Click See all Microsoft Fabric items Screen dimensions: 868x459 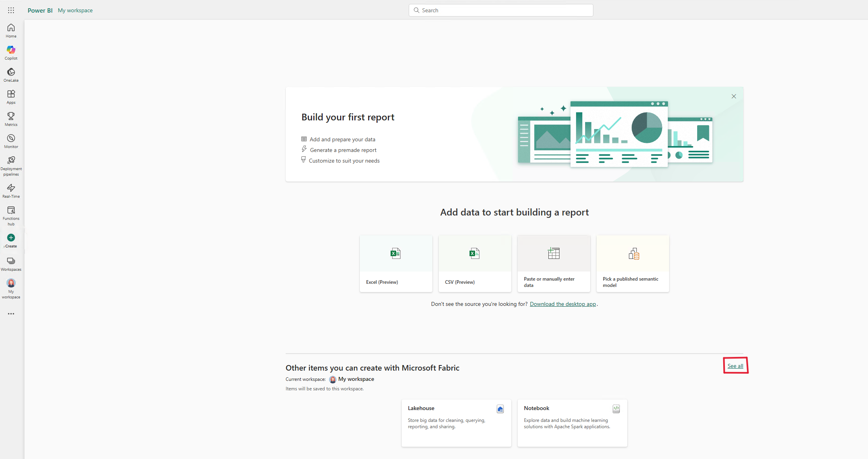coord(735,366)
